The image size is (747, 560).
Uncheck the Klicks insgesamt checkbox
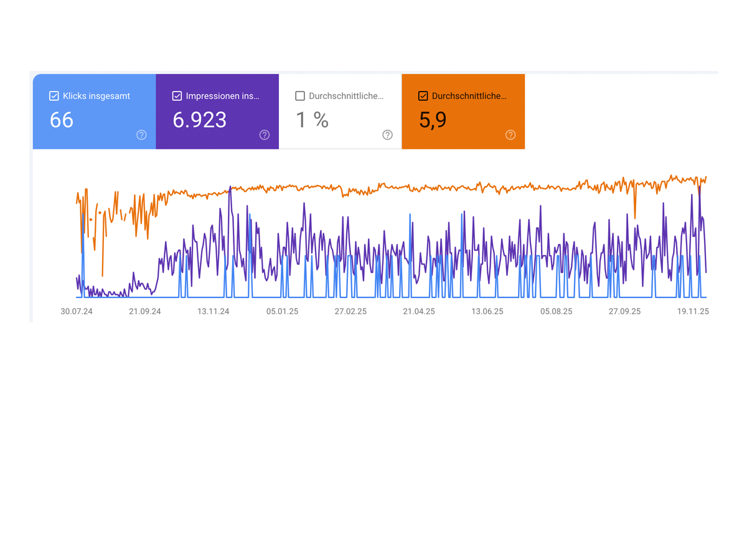(54, 96)
